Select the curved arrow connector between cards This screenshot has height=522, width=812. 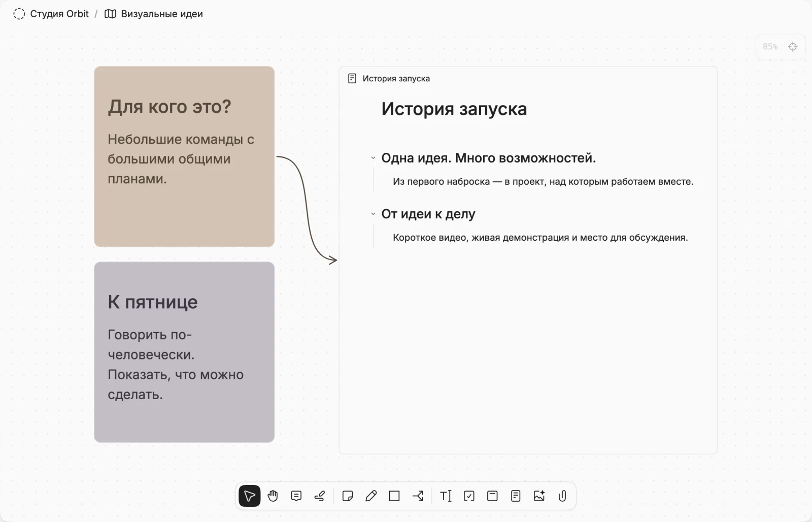(x=307, y=209)
